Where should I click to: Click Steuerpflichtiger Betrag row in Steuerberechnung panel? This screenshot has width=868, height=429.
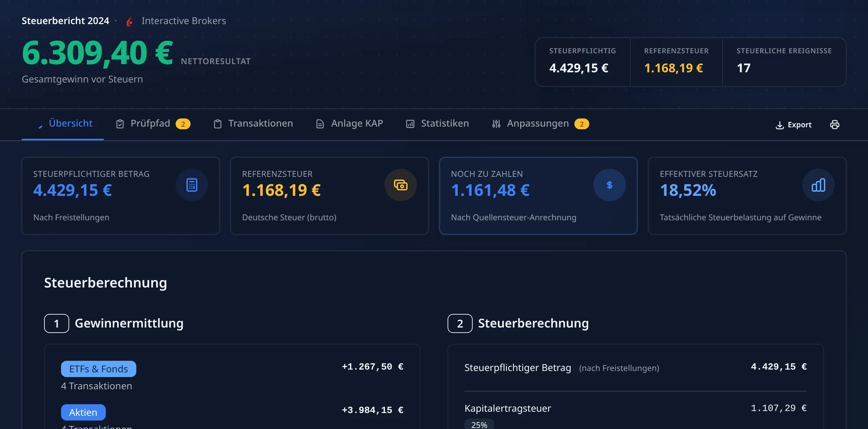click(x=636, y=368)
